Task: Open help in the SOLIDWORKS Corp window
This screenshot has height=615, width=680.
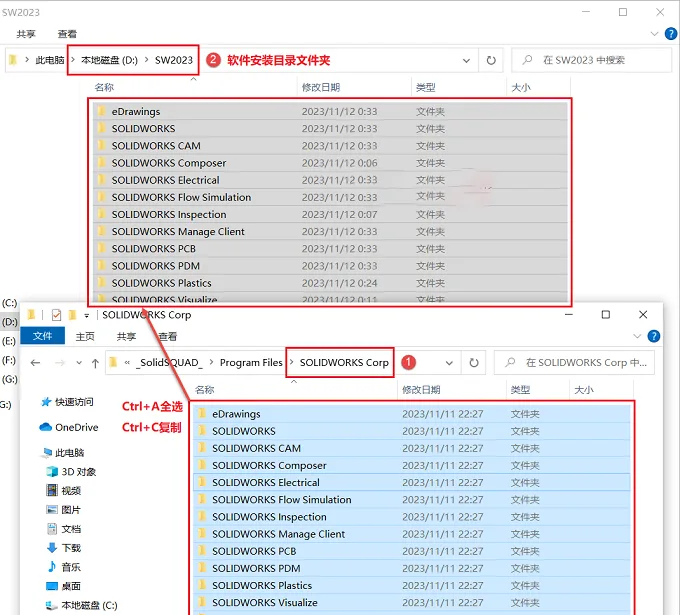Action: point(654,336)
